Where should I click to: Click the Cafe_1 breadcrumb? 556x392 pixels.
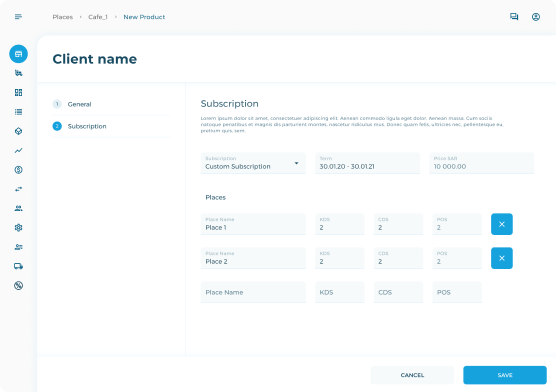pyautogui.click(x=98, y=17)
